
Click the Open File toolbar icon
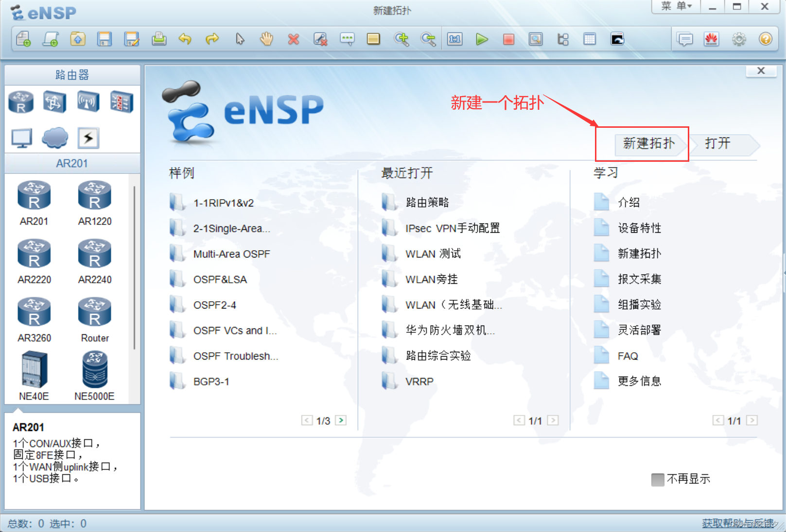[x=77, y=39]
